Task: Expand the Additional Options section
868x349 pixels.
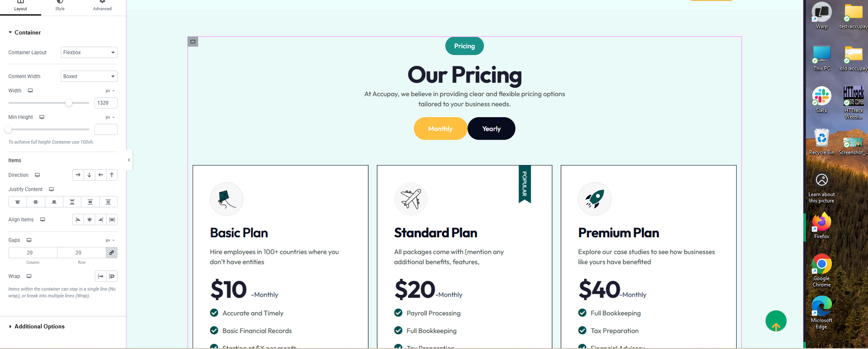Action: coord(39,326)
